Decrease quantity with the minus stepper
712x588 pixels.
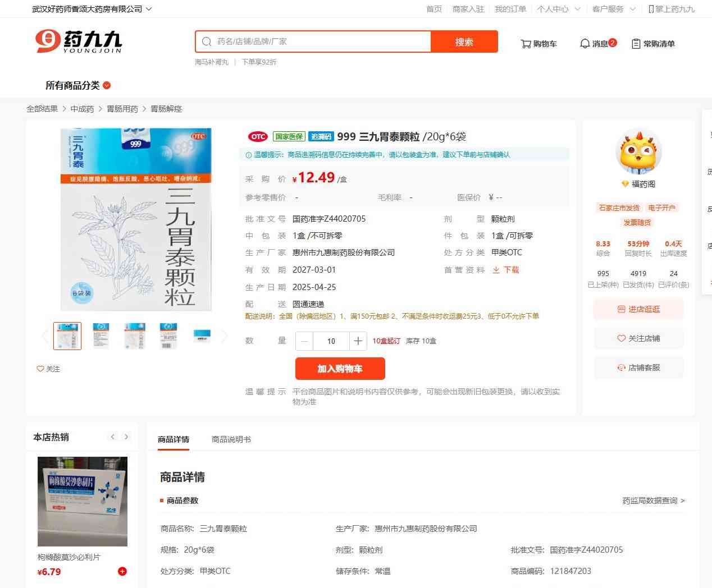pyautogui.click(x=304, y=341)
